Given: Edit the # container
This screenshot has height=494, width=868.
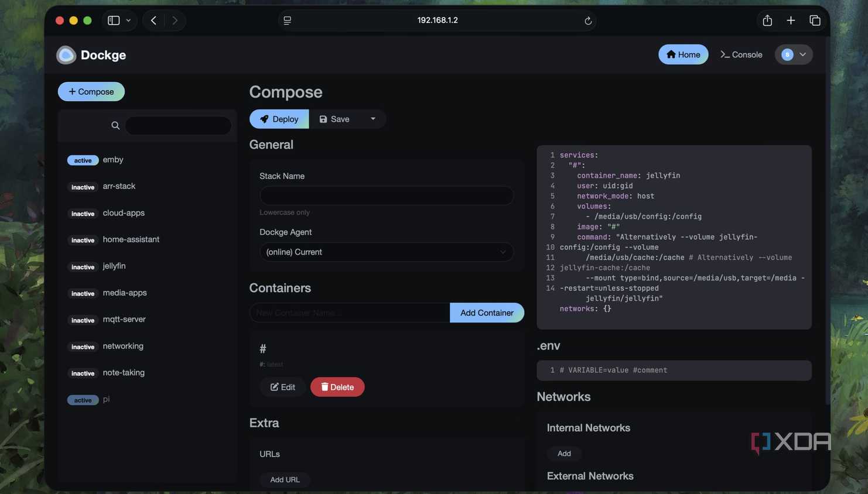Looking at the screenshot, I should (x=282, y=387).
